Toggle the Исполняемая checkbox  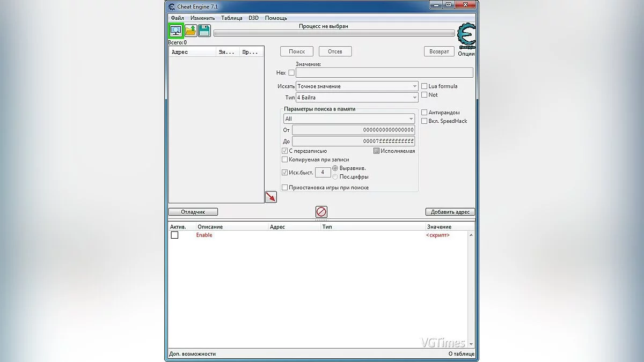pos(376,151)
